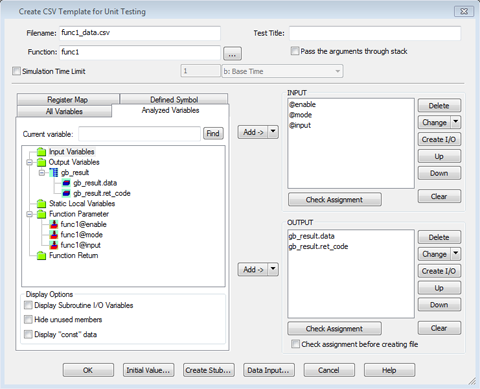Enable Display "const" data checkbox
This screenshot has height=389, width=480.
tap(28, 334)
